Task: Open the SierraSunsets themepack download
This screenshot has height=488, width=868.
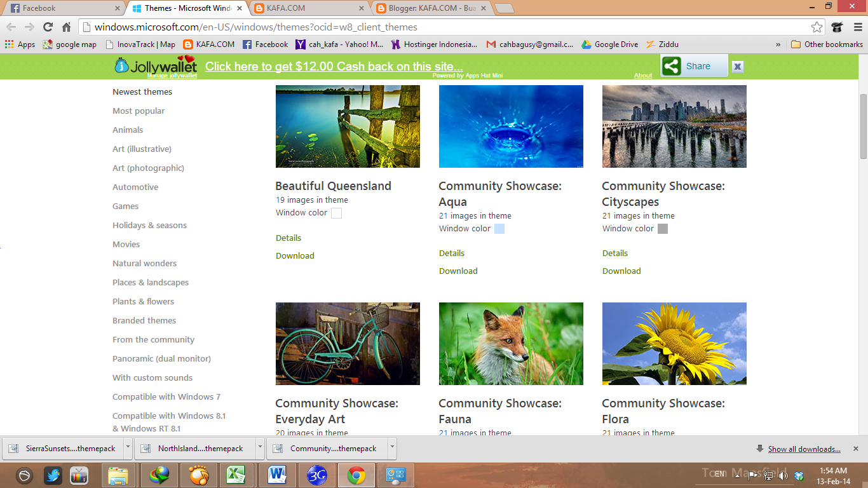Action: [x=63, y=448]
